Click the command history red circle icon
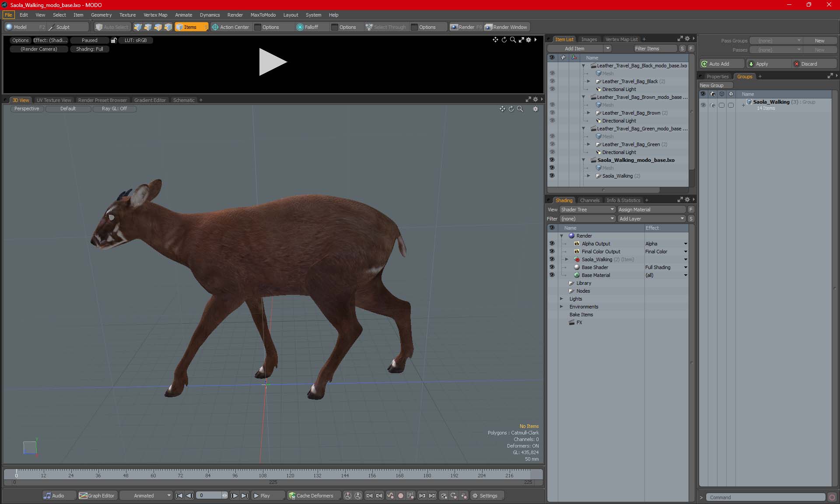 (832, 497)
